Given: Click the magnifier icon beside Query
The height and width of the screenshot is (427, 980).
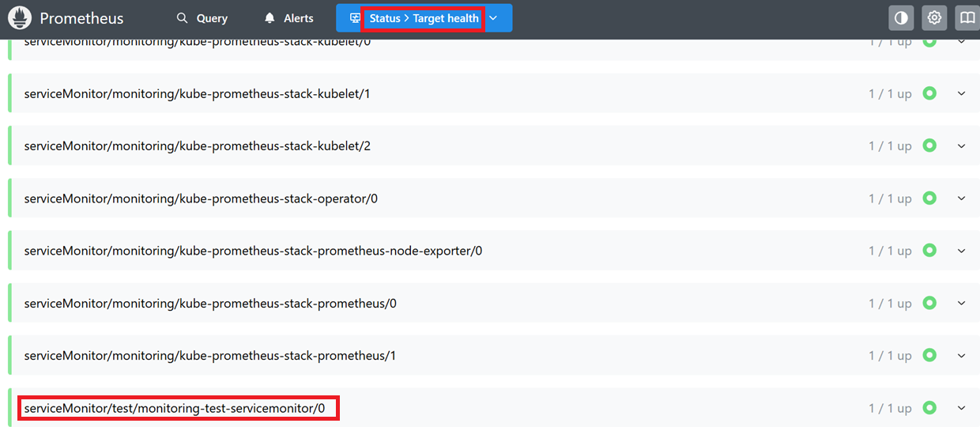Looking at the screenshot, I should pos(183,18).
